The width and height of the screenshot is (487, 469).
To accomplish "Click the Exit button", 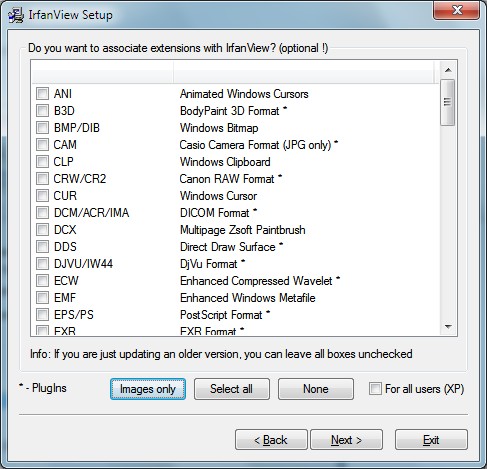I will click(x=431, y=440).
